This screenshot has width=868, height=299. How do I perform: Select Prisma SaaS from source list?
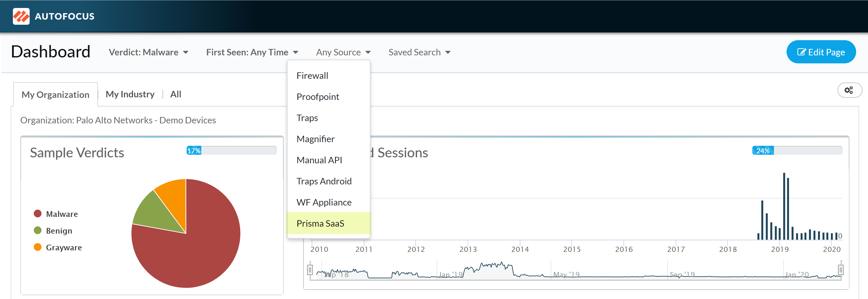coord(320,223)
